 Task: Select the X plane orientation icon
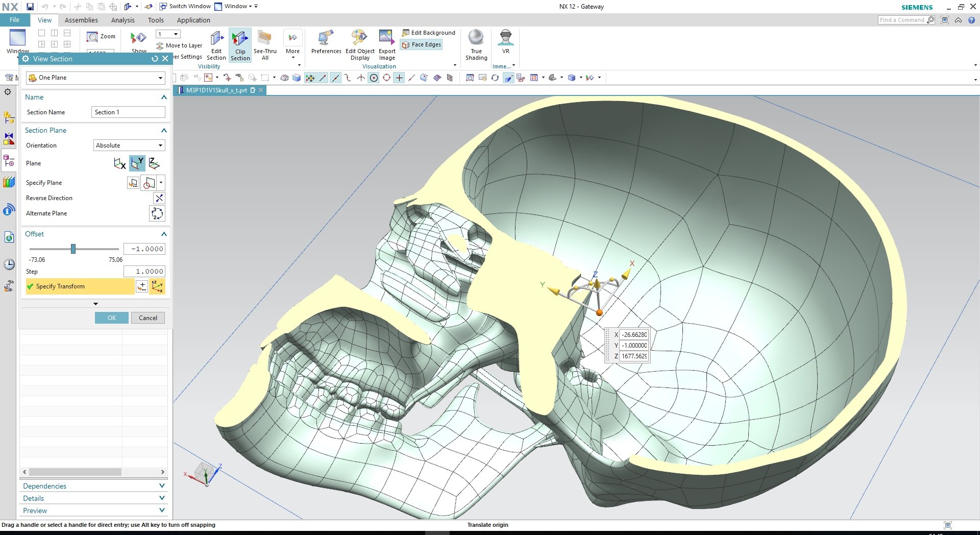pyautogui.click(x=119, y=163)
